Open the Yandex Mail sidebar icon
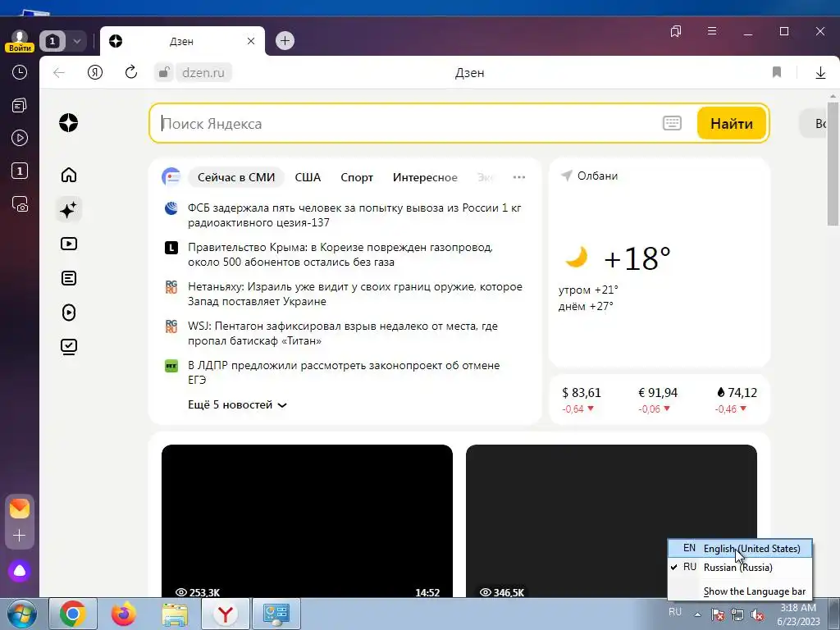 (20, 509)
